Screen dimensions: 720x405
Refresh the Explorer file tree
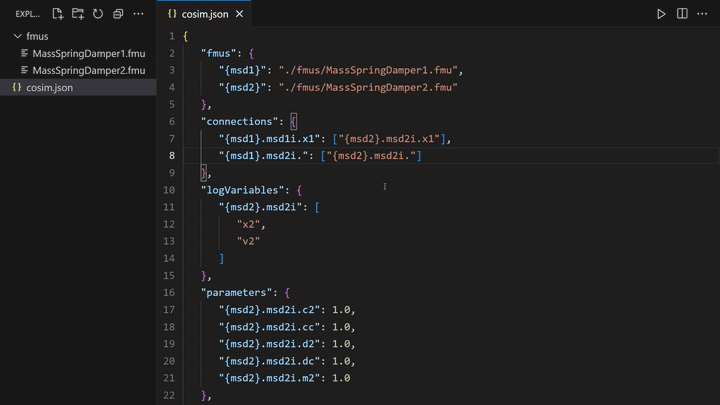98,14
